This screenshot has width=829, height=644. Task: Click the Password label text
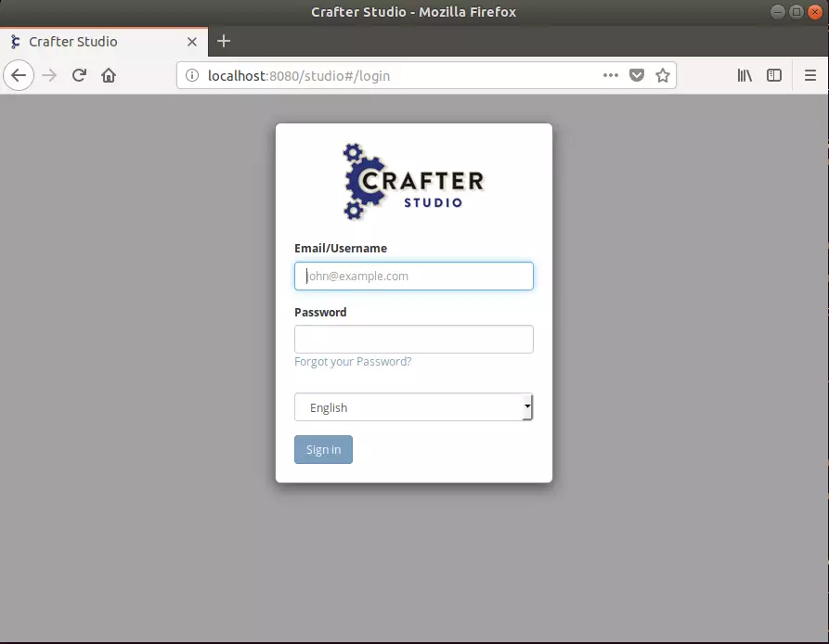point(320,312)
